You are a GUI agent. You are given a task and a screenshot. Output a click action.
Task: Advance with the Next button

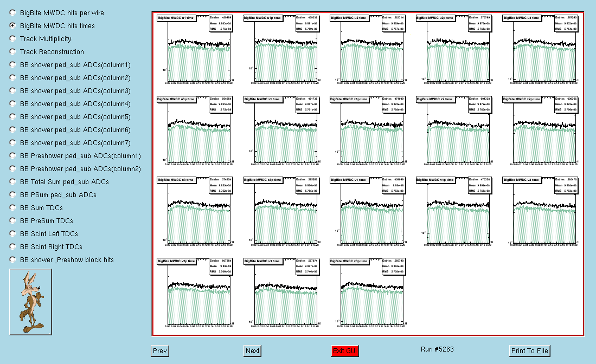252,350
